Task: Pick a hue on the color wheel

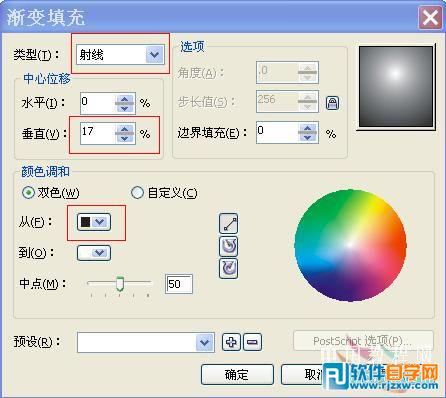Action: [350, 245]
